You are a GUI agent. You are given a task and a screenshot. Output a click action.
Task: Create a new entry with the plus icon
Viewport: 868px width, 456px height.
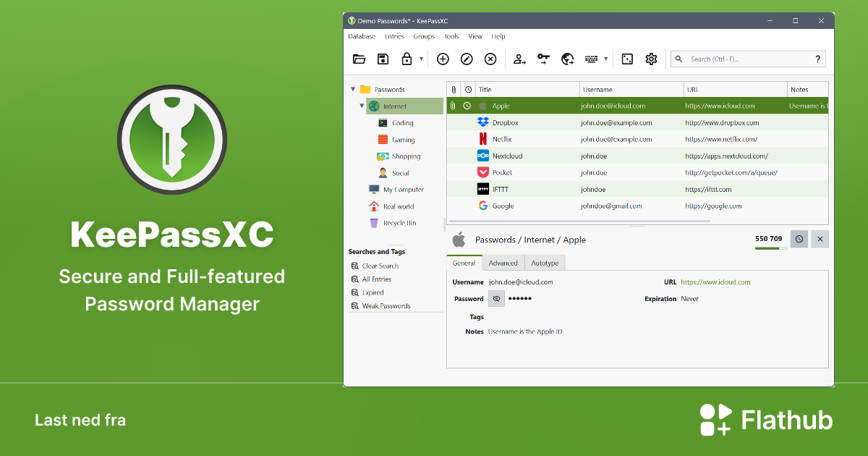point(443,59)
